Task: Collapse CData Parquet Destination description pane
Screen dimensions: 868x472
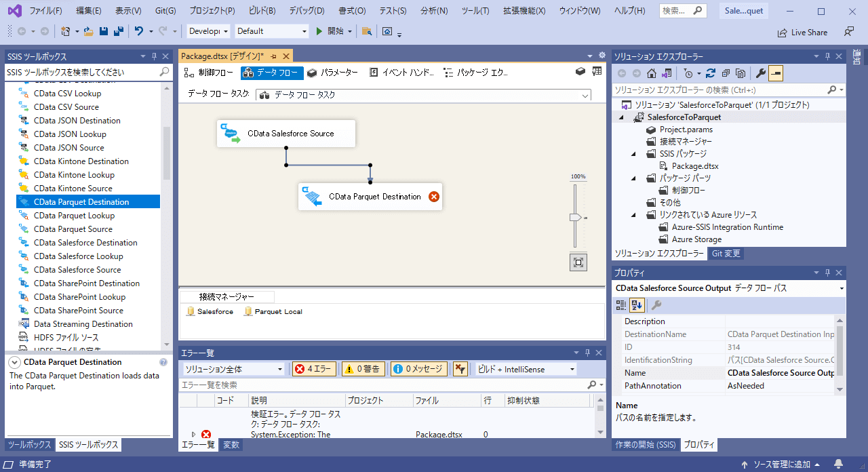Action: pos(14,362)
